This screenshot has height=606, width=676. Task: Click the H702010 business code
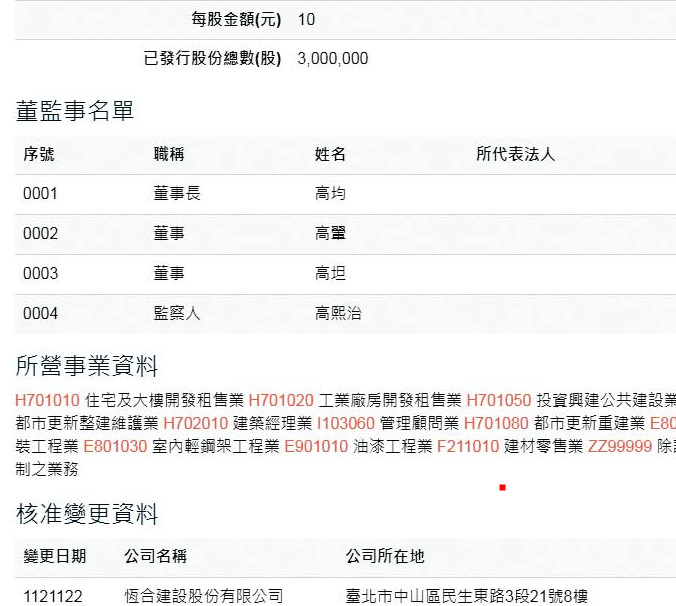tap(195, 423)
